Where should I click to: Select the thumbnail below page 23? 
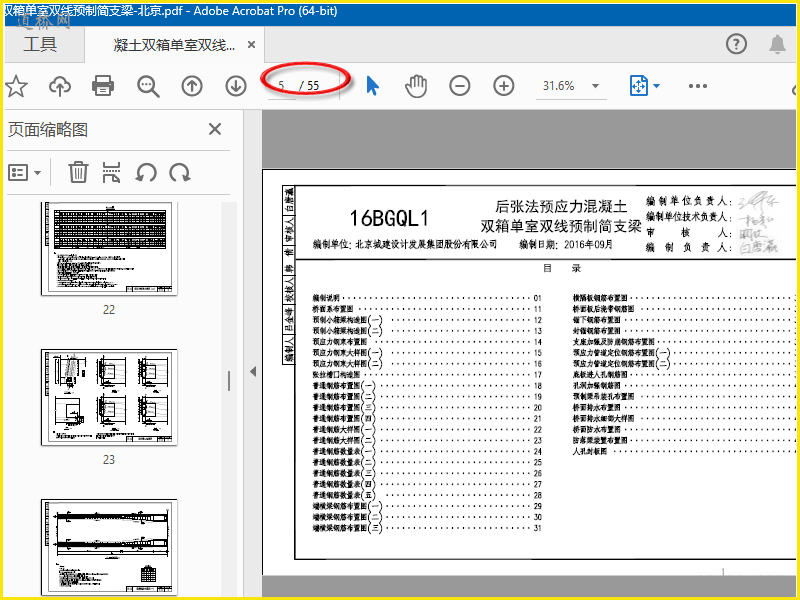click(109, 547)
